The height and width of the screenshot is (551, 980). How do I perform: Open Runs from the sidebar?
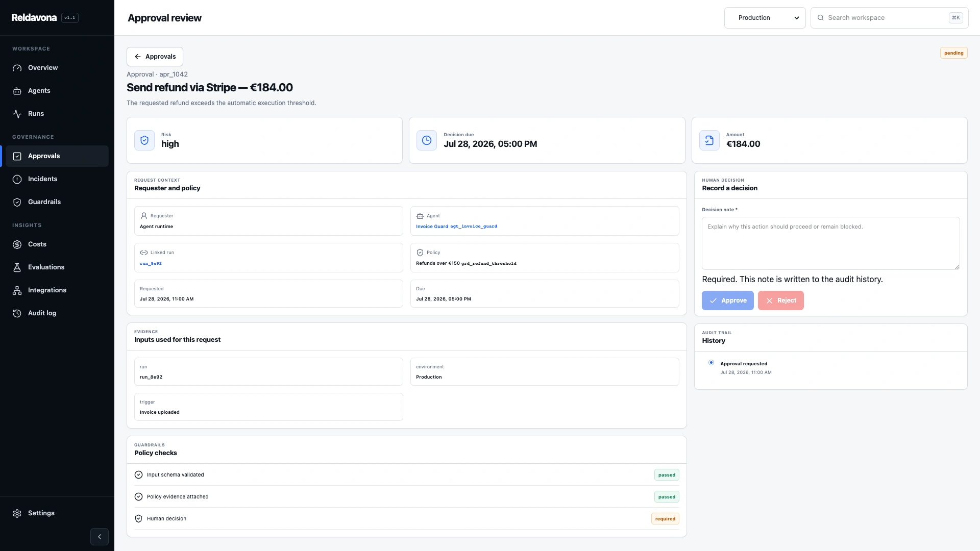pos(57,114)
